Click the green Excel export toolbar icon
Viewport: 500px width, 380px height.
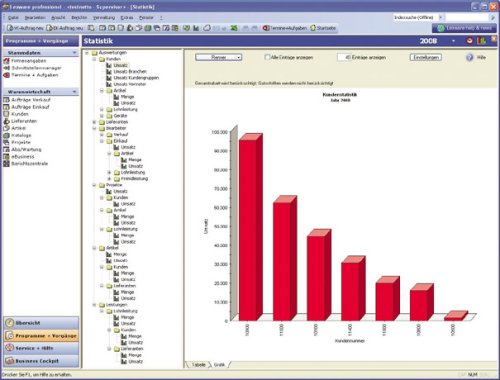[x=234, y=28]
